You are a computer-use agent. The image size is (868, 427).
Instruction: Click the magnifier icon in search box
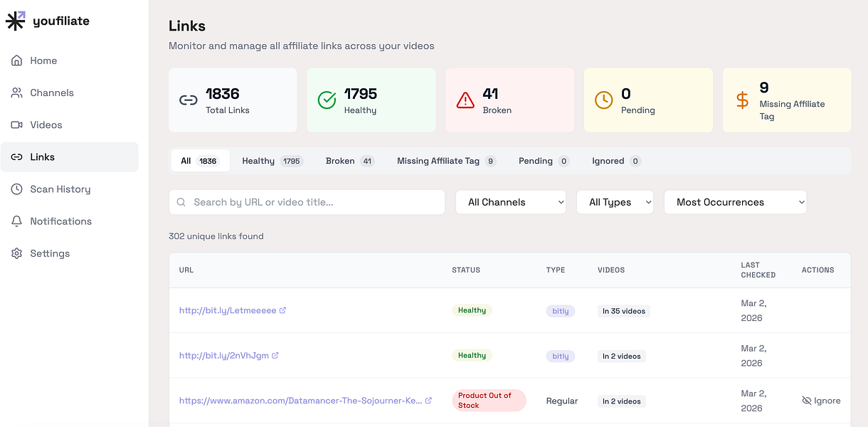point(181,202)
